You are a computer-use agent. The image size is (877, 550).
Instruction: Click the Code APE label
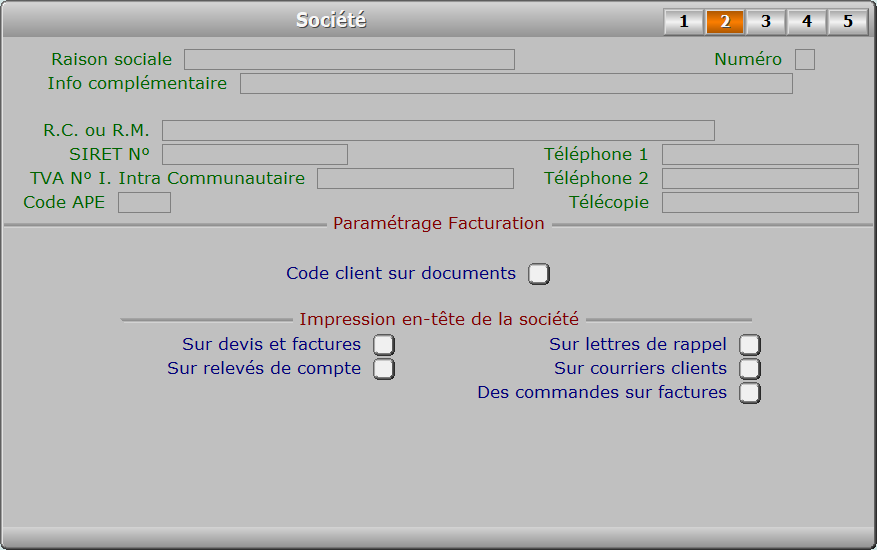tap(64, 203)
